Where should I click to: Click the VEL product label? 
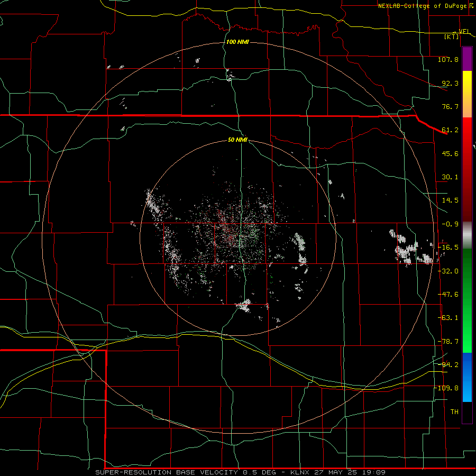464,31
